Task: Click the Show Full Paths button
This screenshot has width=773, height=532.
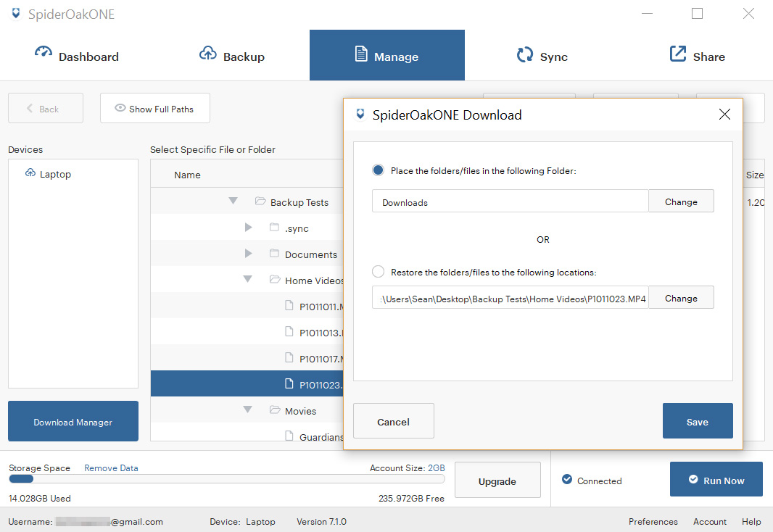Action: (x=154, y=108)
